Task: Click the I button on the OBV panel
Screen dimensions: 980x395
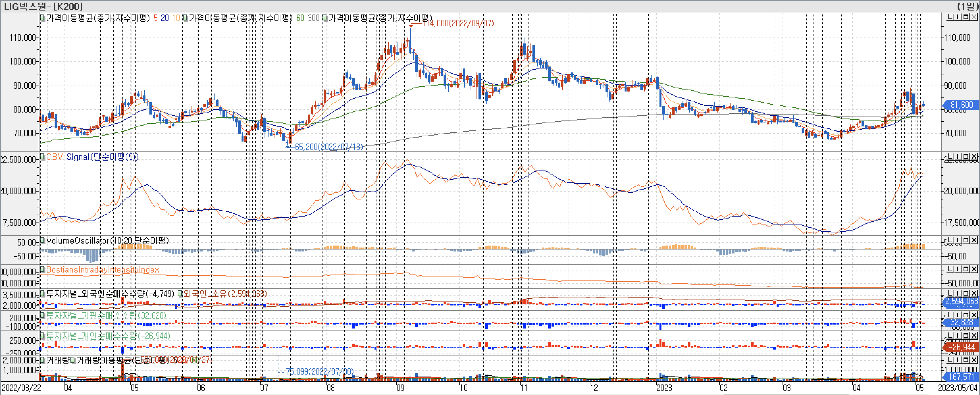Action: pos(958,157)
